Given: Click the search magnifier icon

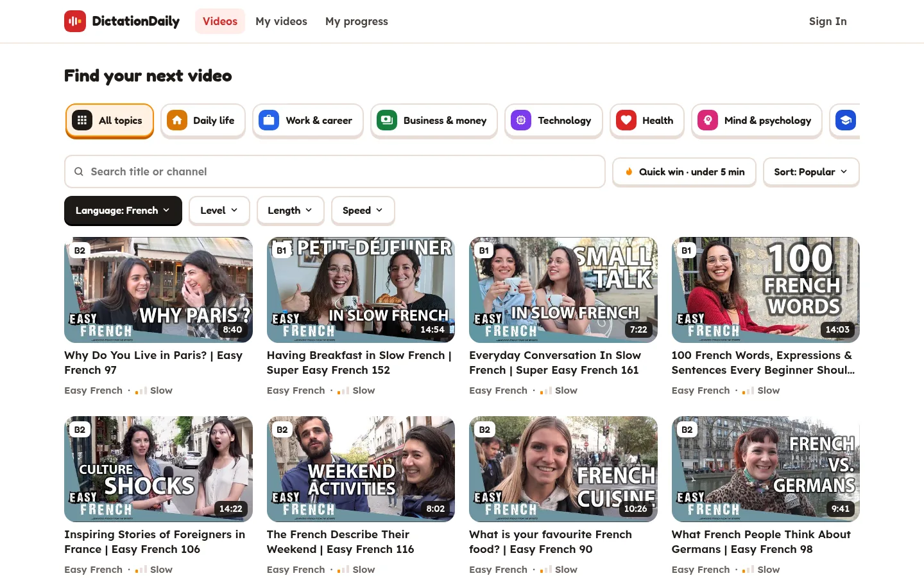Looking at the screenshot, I should (x=79, y=171).
